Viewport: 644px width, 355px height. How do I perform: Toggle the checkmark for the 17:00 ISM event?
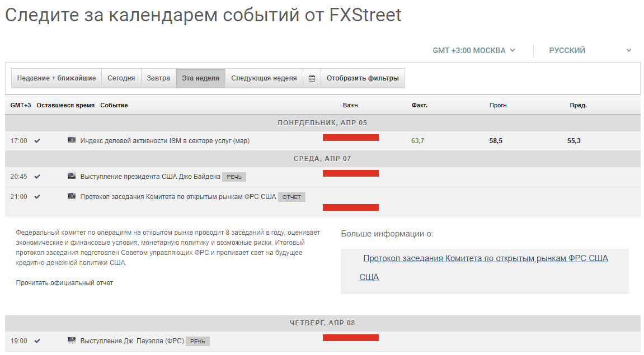(x=37, y=141)
